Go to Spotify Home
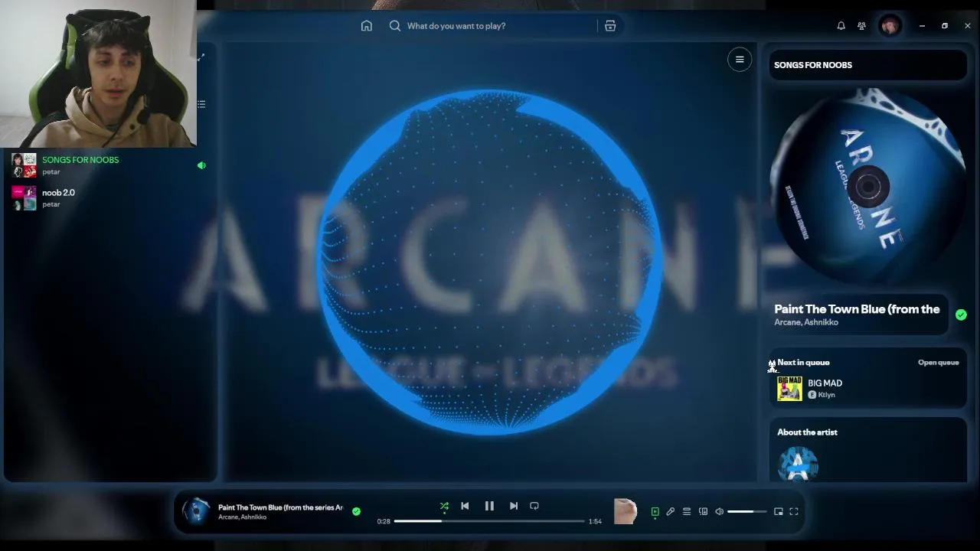980x551 pixels. coord(367,26)
